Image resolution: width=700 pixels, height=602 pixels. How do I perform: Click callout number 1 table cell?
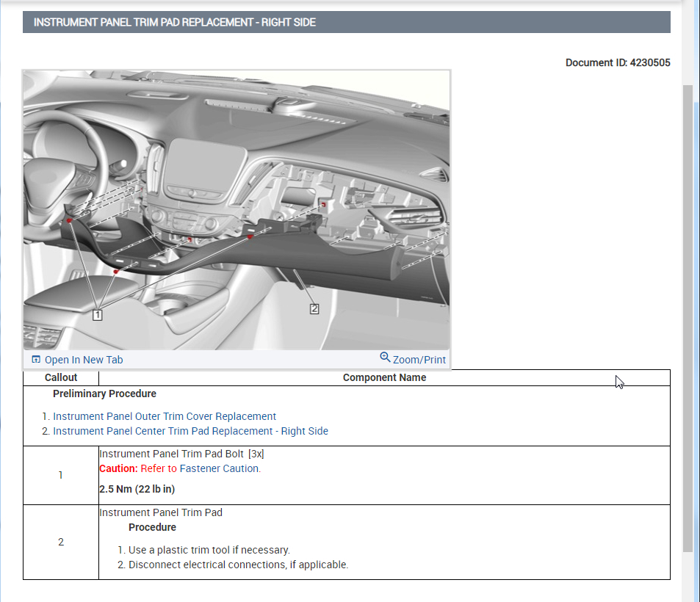point(61,475)
